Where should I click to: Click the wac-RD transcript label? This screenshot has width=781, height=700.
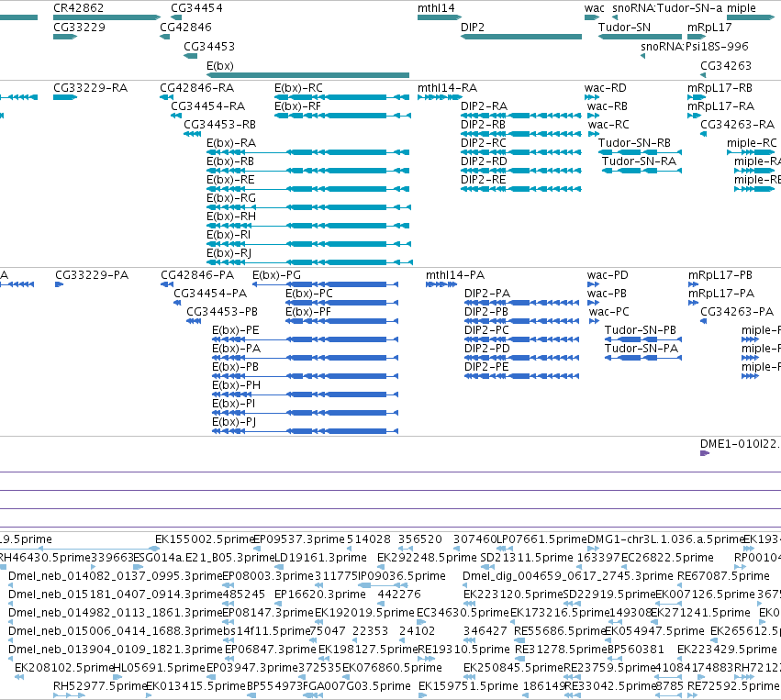605,88
